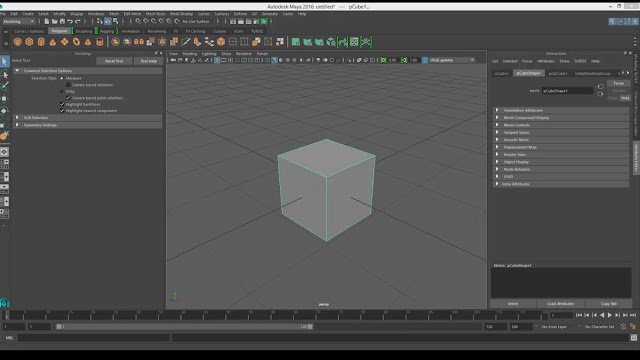Click the polygon pipe shelf icon

pyautogui.click(x=100, y=42)
